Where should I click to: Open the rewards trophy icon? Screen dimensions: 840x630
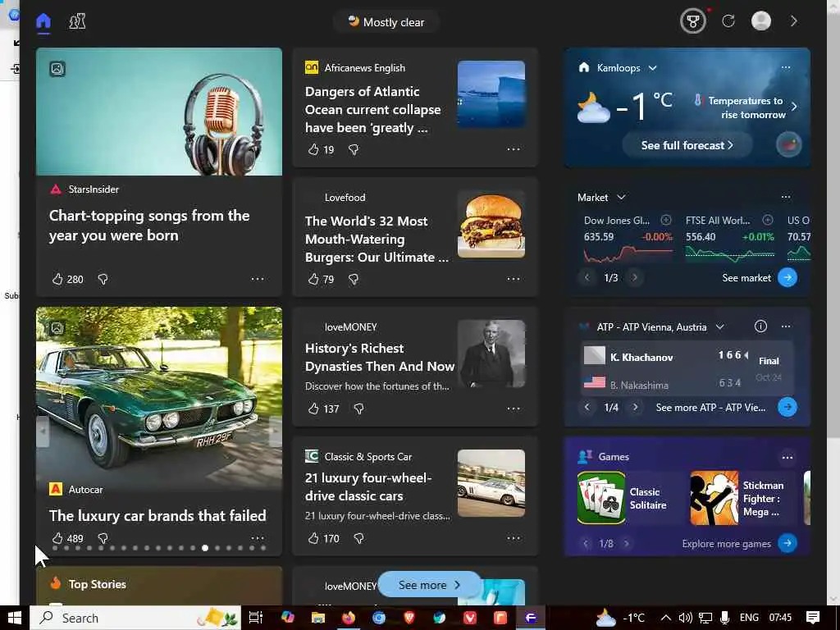point(692,21)
